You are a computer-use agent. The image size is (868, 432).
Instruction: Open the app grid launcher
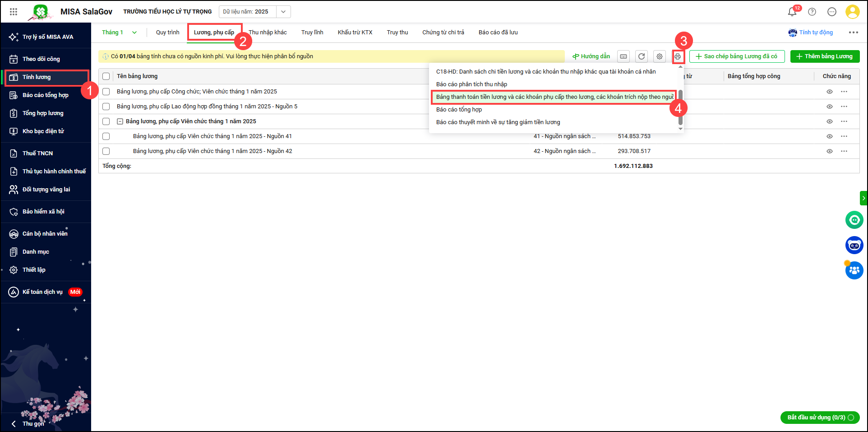click(14, 12)
